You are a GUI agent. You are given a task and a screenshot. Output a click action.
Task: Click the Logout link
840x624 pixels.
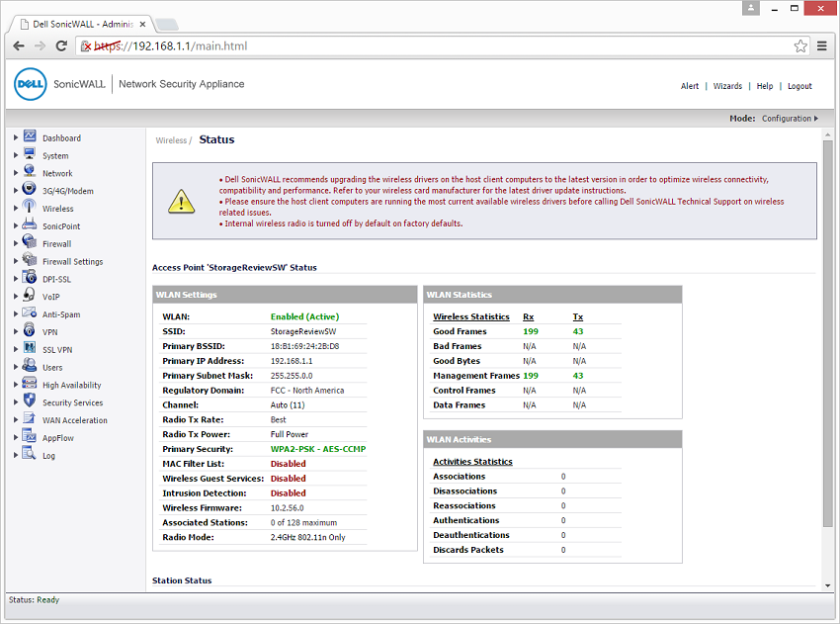pyautogui.click(x=799, y=86)
